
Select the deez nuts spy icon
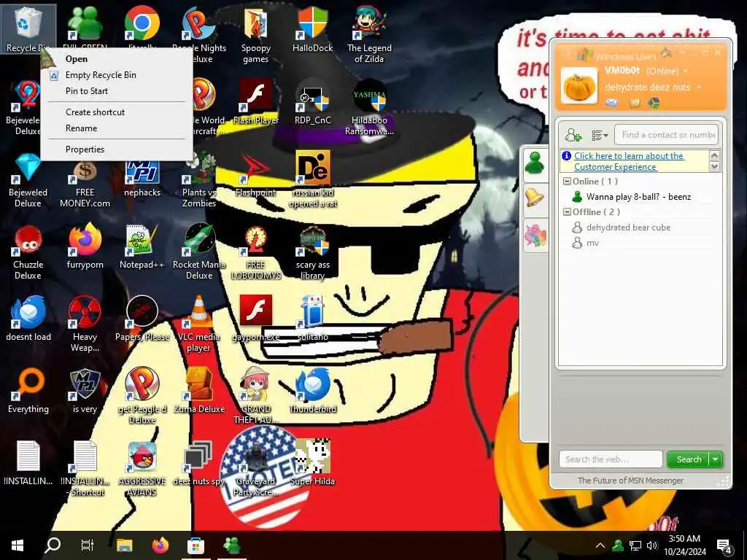click(199, 463)
